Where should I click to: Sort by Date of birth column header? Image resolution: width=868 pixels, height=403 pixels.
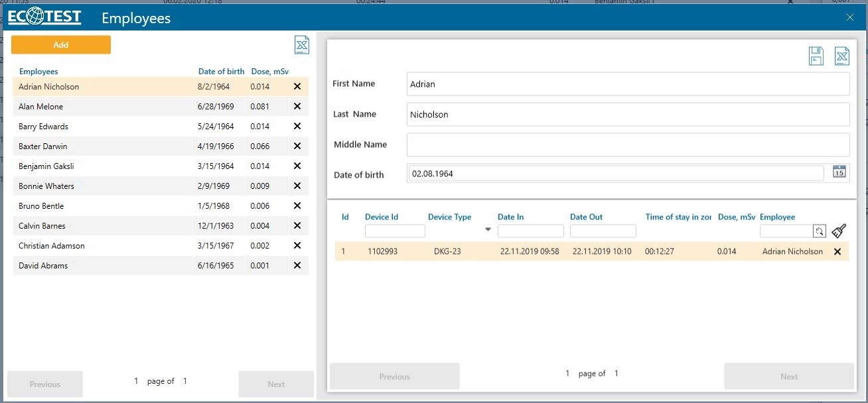pyautogui.click(x=221, y=72)
